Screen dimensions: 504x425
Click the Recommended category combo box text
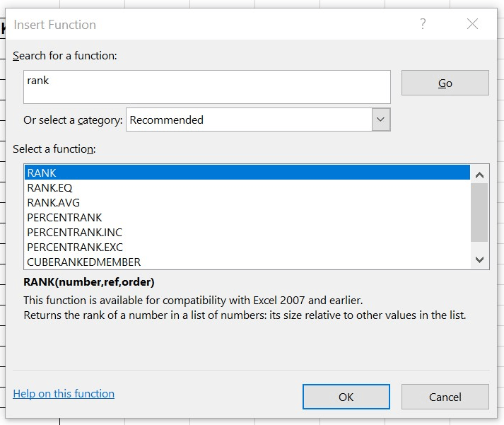pyautogui.click(x=249, y=120)
